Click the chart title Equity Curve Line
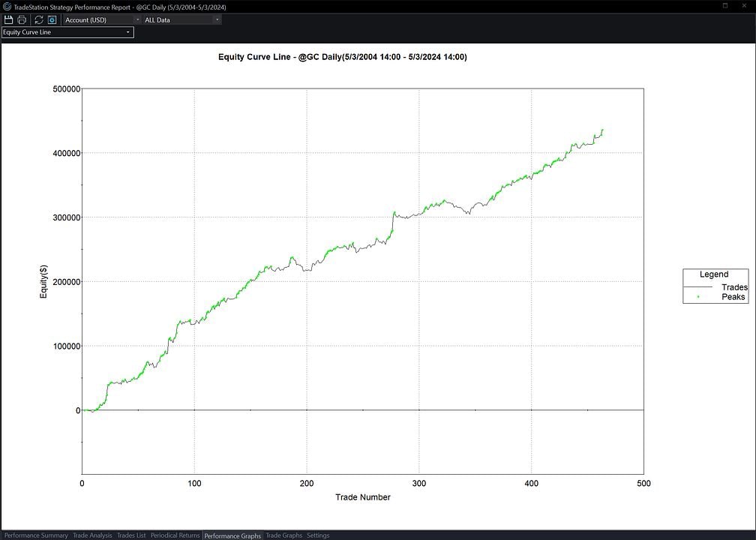The width and height of the screenshot is (756, 540). [342, 57]
